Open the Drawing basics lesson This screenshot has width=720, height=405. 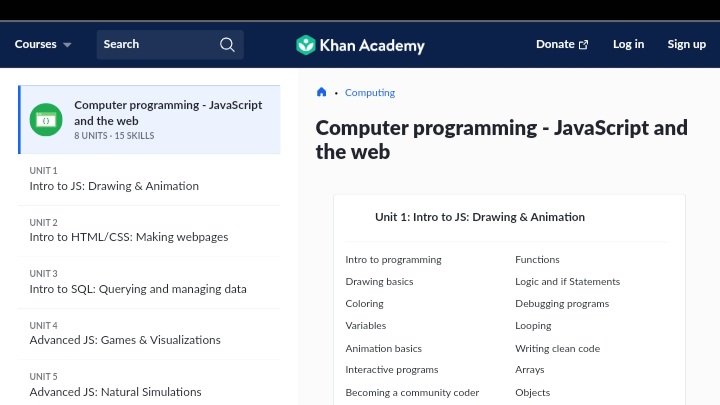pos(379,282)
